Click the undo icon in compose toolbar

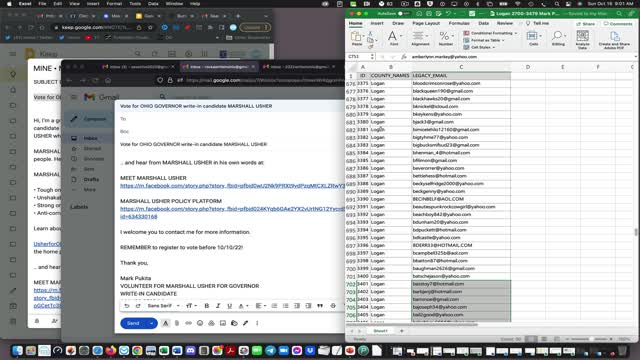click(127, 306)
